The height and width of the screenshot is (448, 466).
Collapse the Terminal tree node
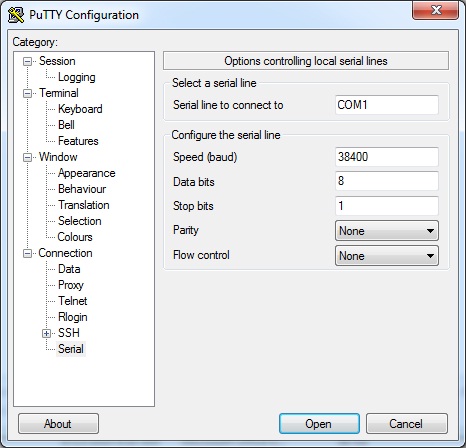click(x=27, y=93)
